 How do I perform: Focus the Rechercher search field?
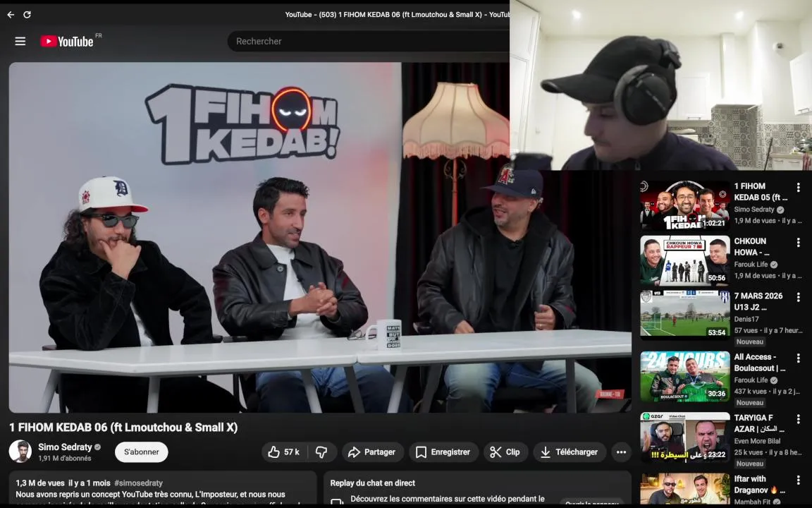click(368, 41)
